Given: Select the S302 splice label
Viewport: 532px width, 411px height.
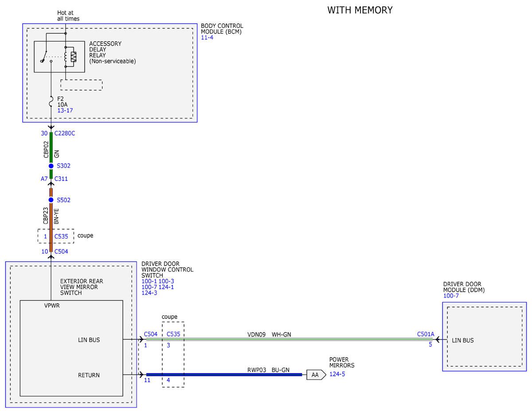Looking at the screenshot, I should coord(63,166).
